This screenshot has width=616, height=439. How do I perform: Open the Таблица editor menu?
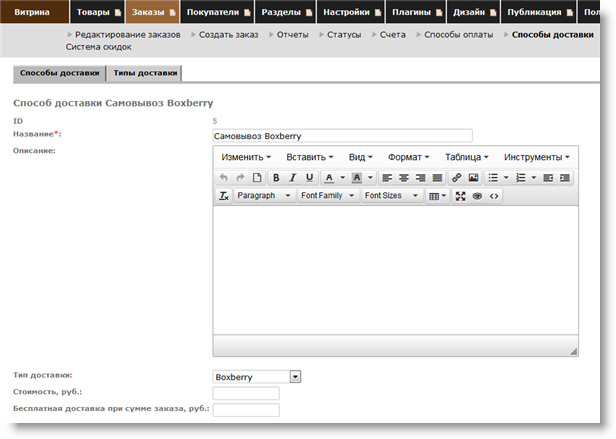[x=467, y=157]
